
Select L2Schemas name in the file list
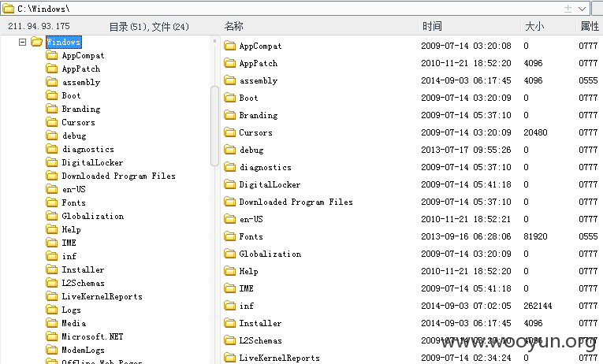point(260,340)
